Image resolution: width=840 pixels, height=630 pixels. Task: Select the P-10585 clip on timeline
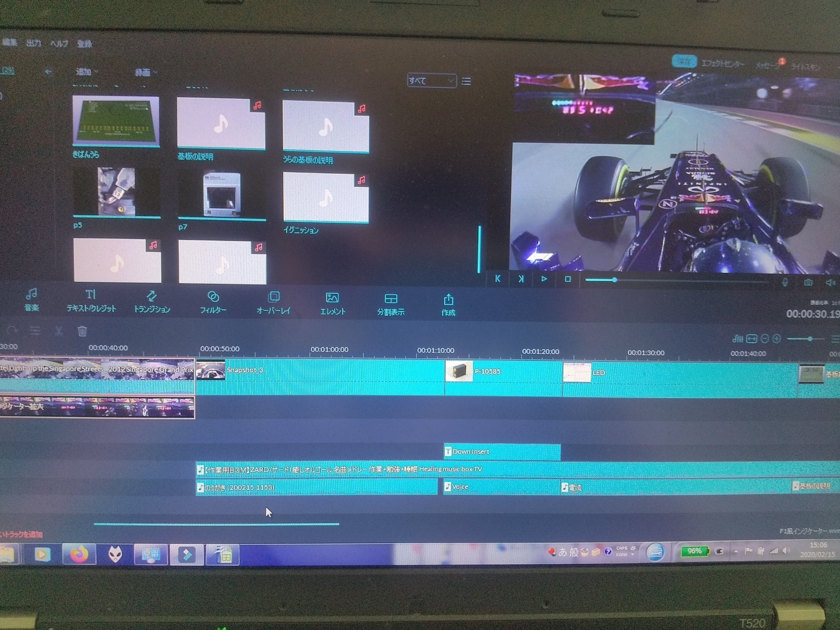click(504, 378)
